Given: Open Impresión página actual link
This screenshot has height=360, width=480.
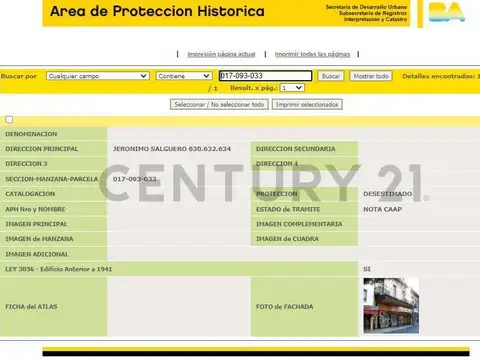Looking at the screenshot, I should (221, 54).
